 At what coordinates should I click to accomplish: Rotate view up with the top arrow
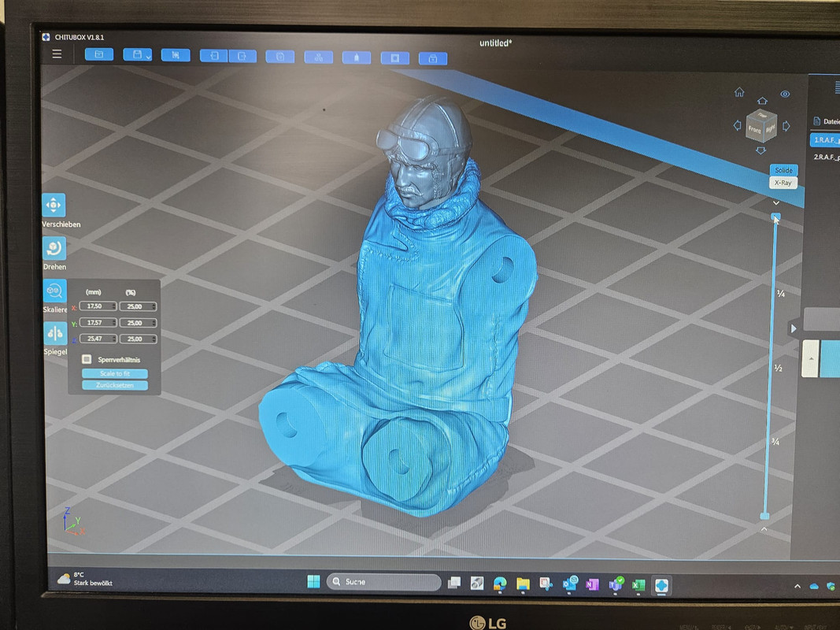[762, 101]
